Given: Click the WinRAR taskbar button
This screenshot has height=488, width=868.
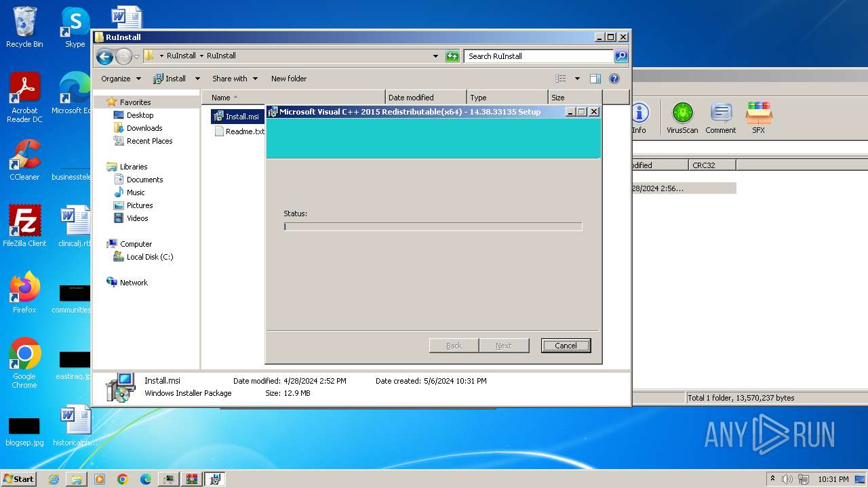Looking at the screenshot, I should coord(191,479).
